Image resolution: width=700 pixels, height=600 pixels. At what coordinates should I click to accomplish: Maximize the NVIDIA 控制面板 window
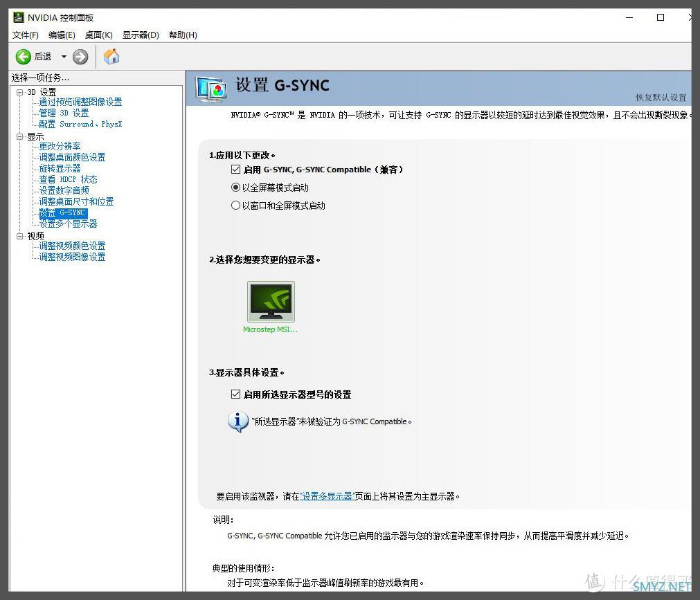point(661,18)
